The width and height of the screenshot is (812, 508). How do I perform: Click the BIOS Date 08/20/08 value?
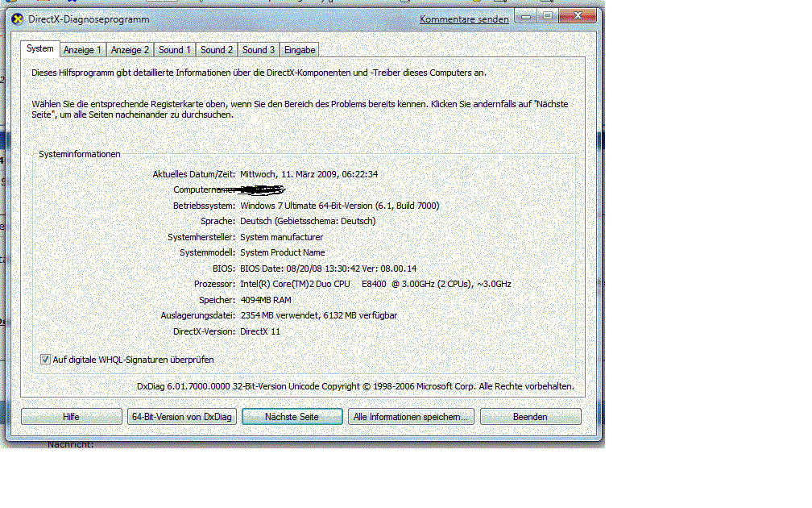tap(329, 269)
